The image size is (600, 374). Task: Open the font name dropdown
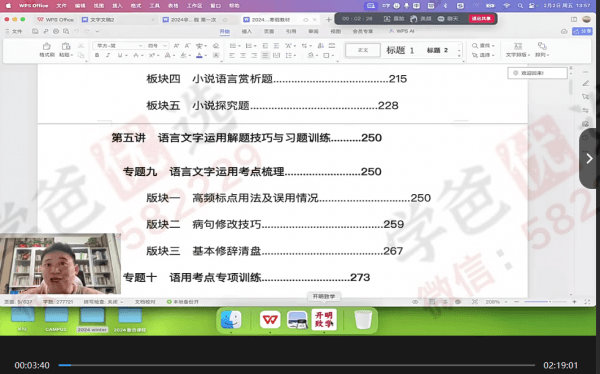(x=140, y=46)
